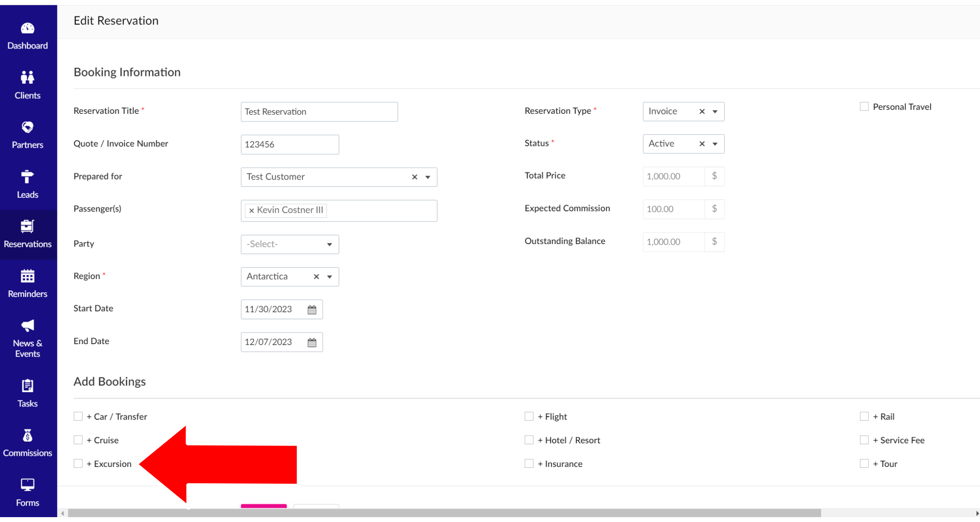Open Commissions money bag icon
This screenshot has width=980, height=522.
click(x=27, y=436)
